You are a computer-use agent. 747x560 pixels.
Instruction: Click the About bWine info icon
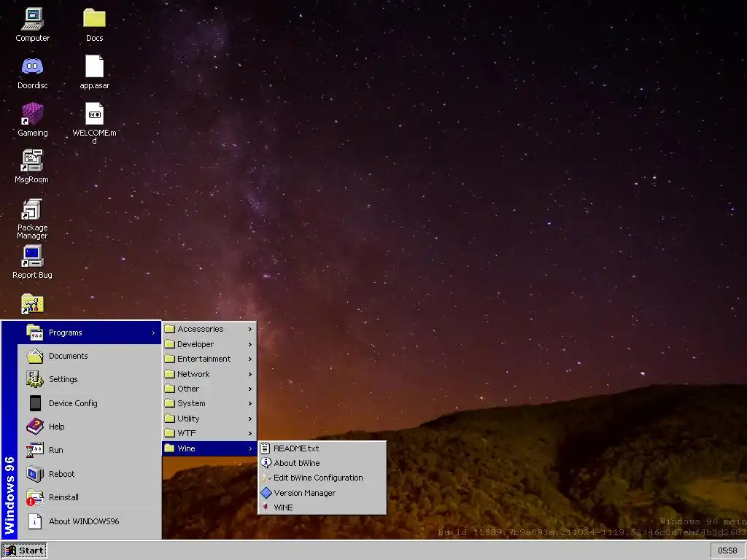pos(266,463)
